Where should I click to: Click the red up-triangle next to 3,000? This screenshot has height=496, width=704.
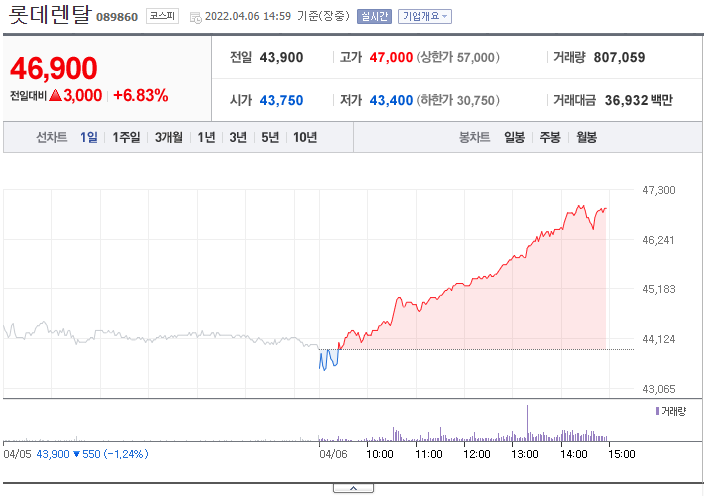point(55,95)
